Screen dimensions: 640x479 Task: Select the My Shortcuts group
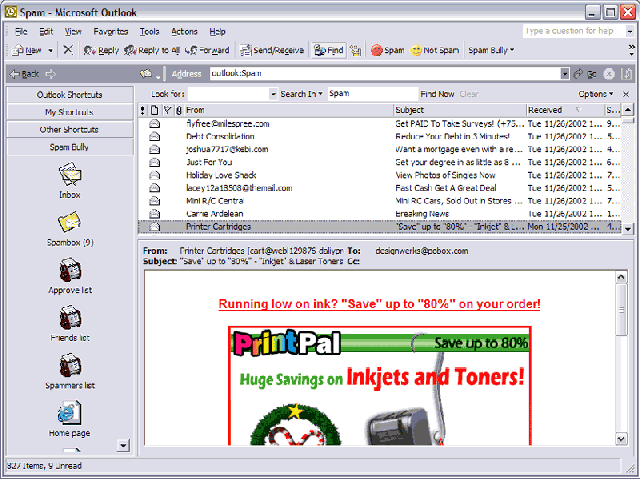[70, 112]
